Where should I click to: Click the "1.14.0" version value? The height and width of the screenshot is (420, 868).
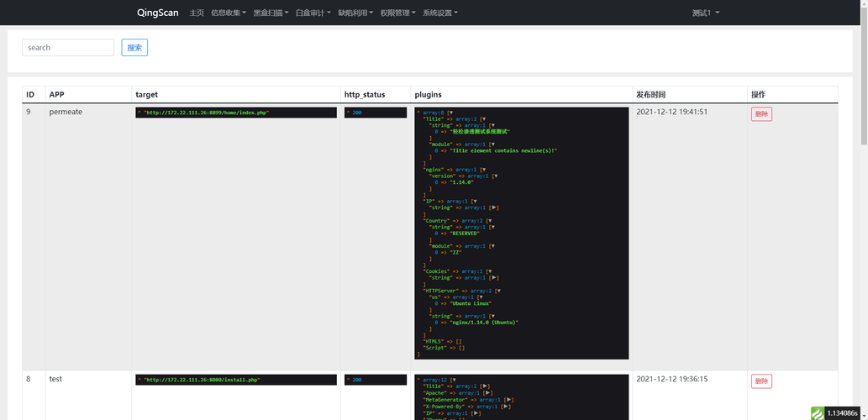click(x=461, y=182)
